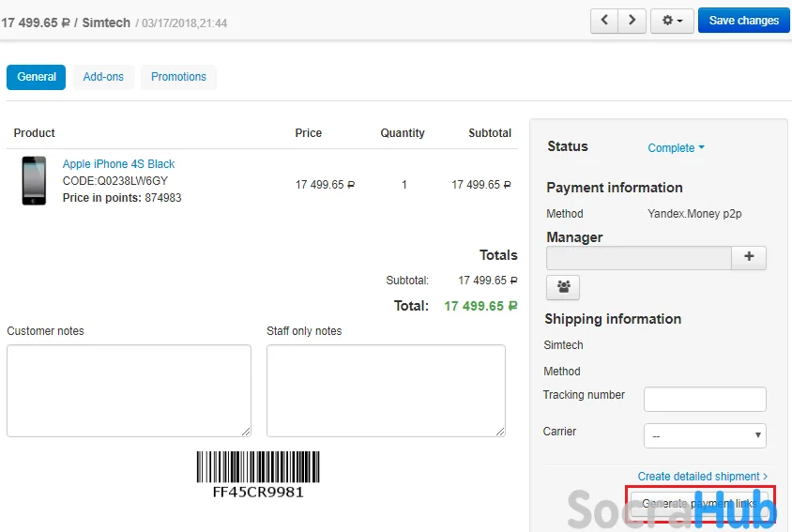Click the Staff only notes text area
Image resolution: width=792 pixels, height=532 pixels.
point(386,391)
